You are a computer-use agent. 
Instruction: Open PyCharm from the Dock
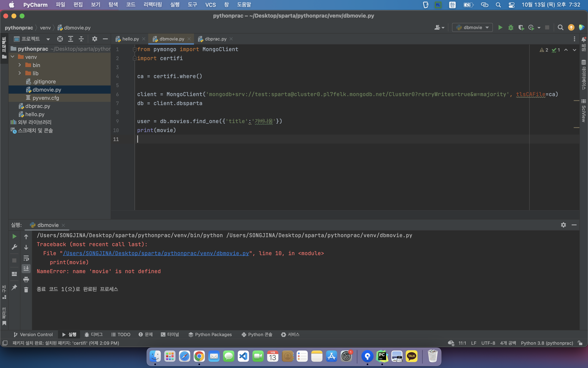[382, 356]
